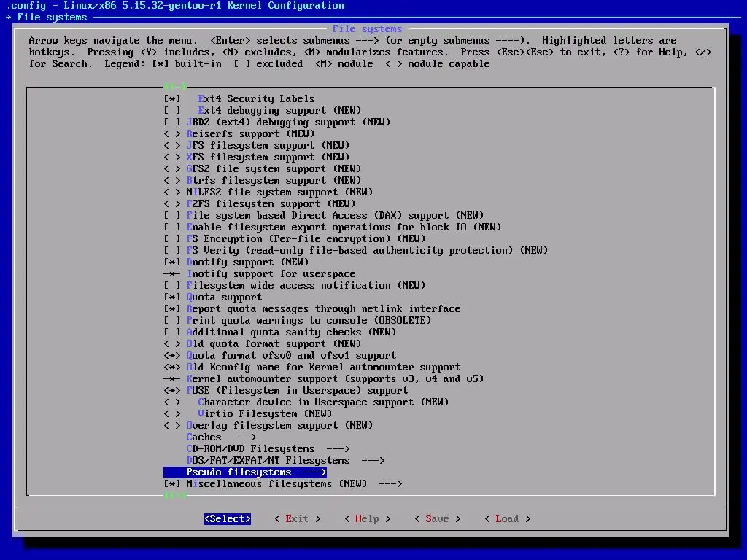Toggle Report quota messages through netlink
Image resolution: width=747 pixels, height=560 pixels.
coord(312,308)
